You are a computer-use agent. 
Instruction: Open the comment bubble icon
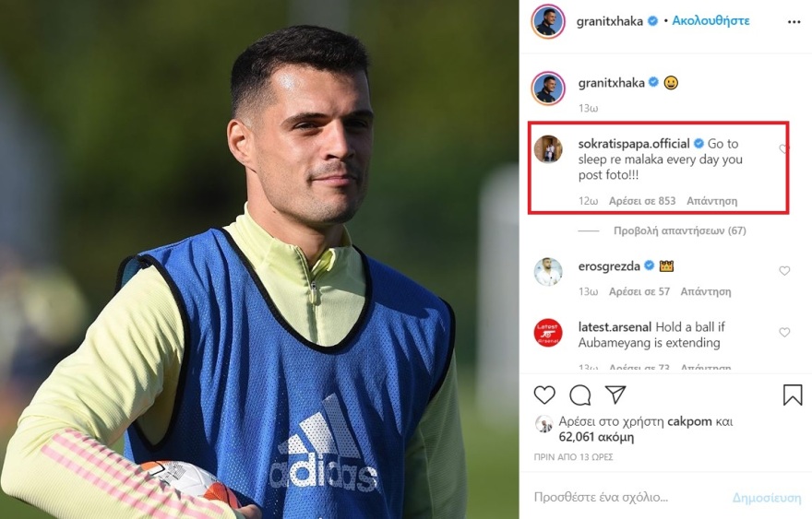pos(580,395)
